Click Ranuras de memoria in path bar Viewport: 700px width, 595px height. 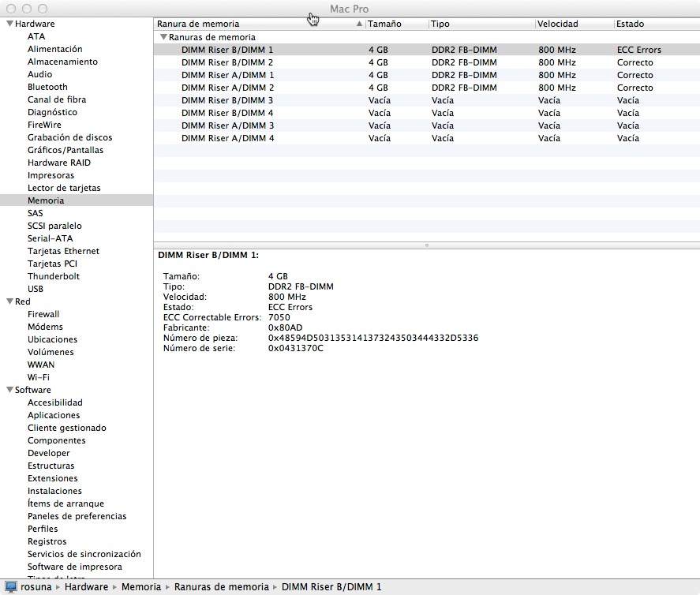pyautogui.click(x=222, y=586)
